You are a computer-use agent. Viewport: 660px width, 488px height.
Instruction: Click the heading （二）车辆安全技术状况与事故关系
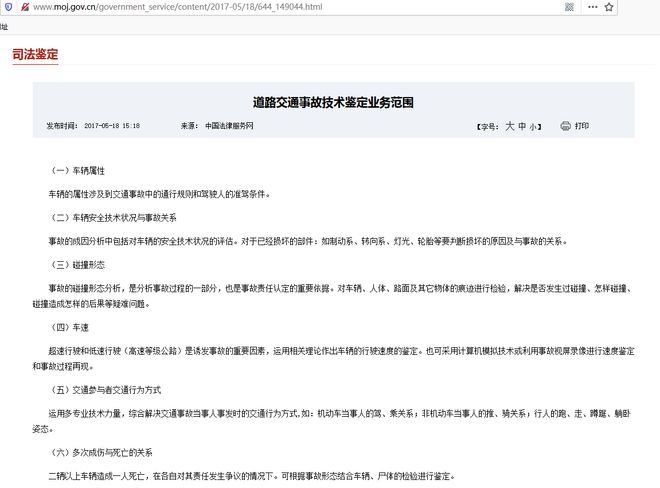(112, 218)
